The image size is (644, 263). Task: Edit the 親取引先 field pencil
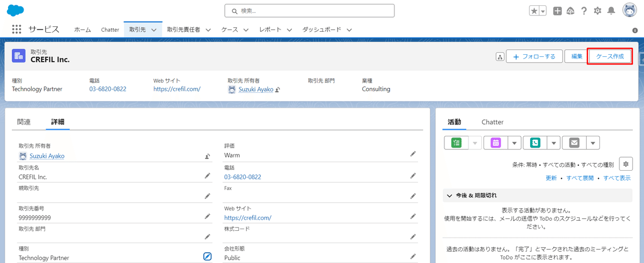[x=208, y=196]
